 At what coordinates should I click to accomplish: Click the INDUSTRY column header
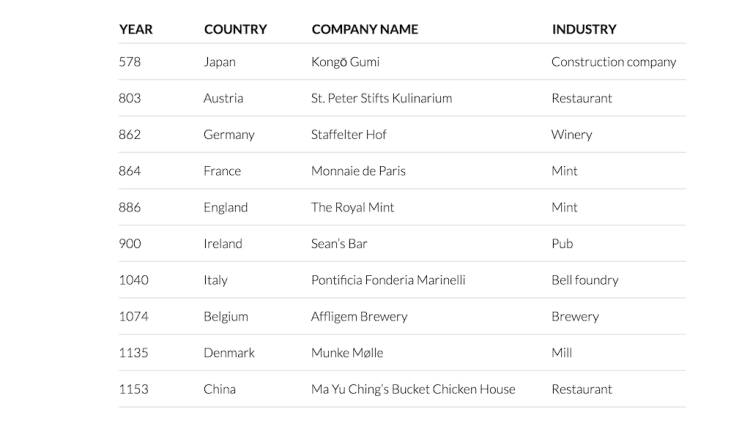(x=584, y=29)
